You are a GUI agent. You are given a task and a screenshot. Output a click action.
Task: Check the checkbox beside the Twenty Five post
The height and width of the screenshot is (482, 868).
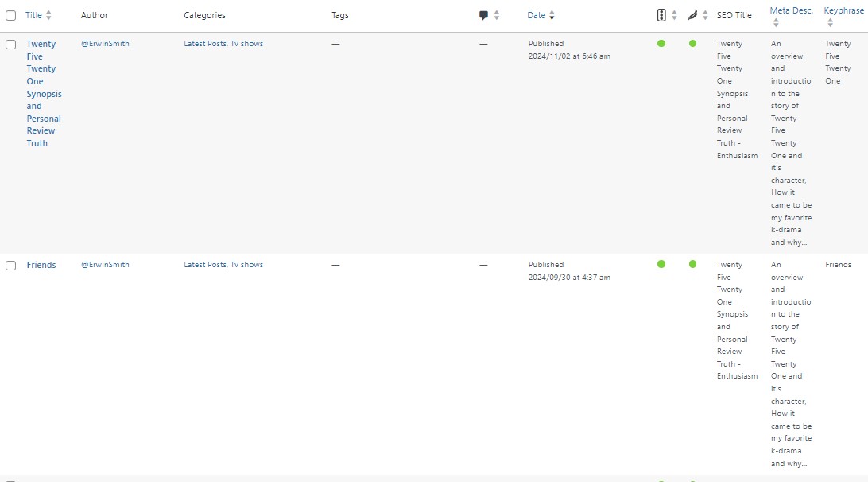(10, 45)
